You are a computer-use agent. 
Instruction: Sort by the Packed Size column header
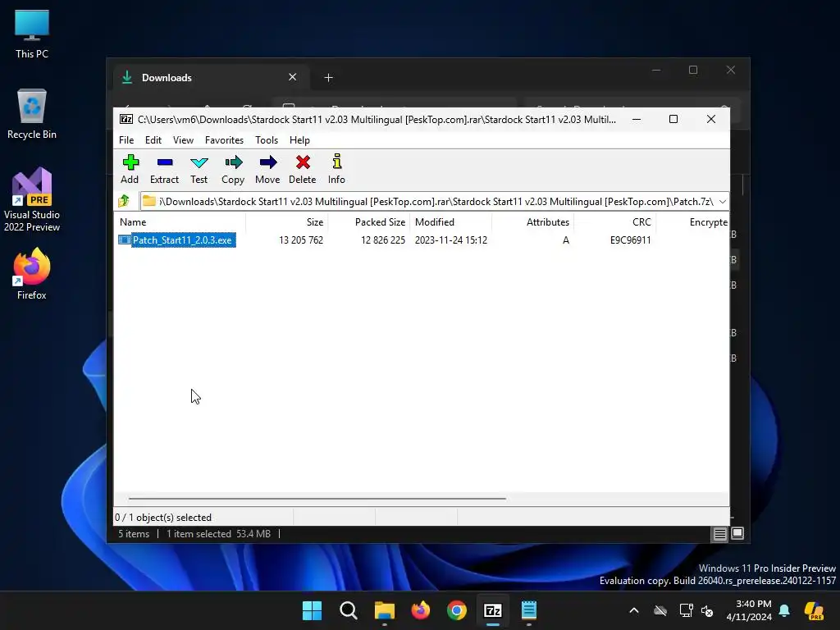pos(369,221)
